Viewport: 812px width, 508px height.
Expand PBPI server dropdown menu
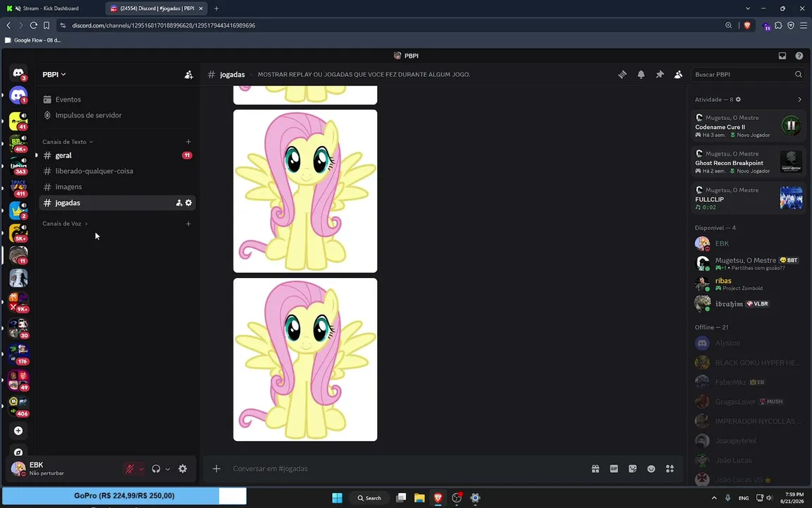pyautogui.click(x=54, y=75)
